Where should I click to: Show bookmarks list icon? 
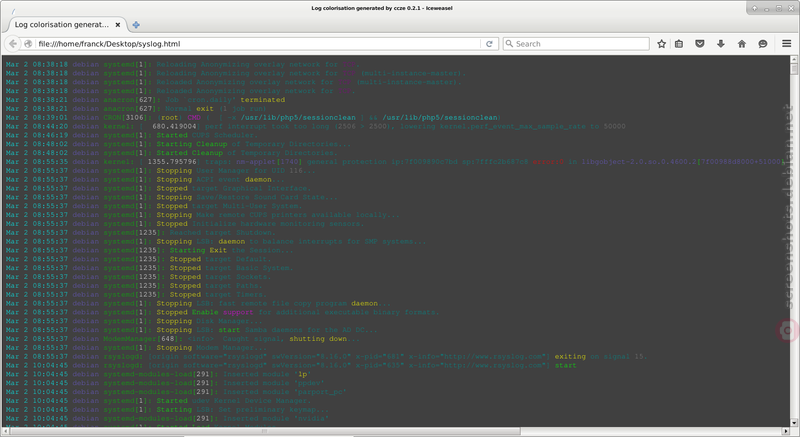(679, 44)
